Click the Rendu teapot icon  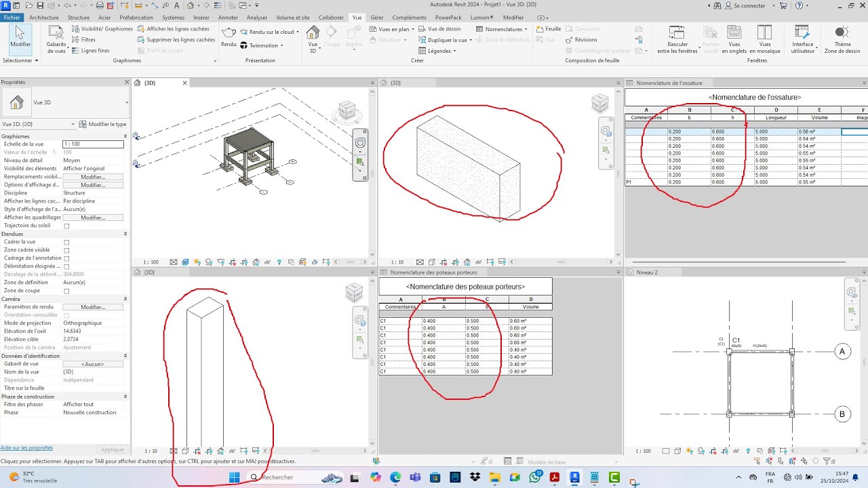coord(229,37)
